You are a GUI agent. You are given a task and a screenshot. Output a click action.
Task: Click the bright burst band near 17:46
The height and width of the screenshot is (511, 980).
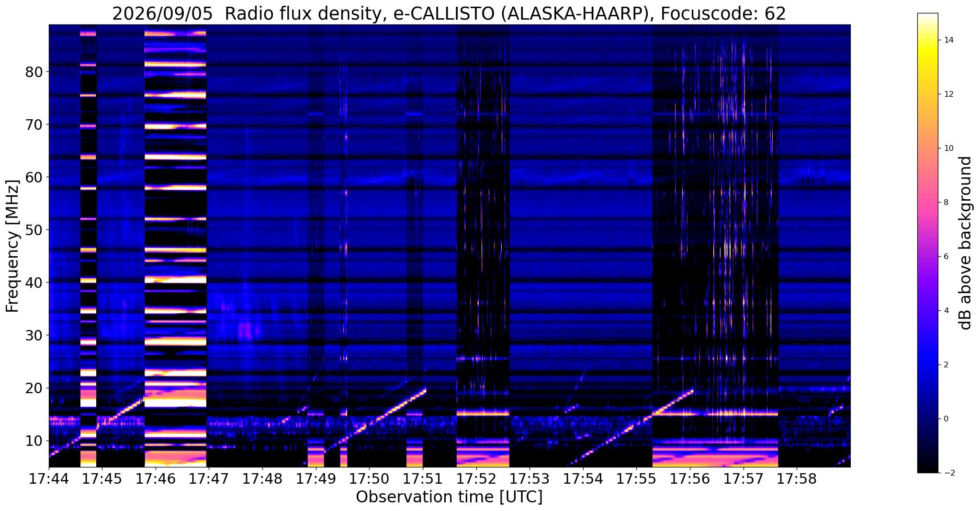[175, 246]
